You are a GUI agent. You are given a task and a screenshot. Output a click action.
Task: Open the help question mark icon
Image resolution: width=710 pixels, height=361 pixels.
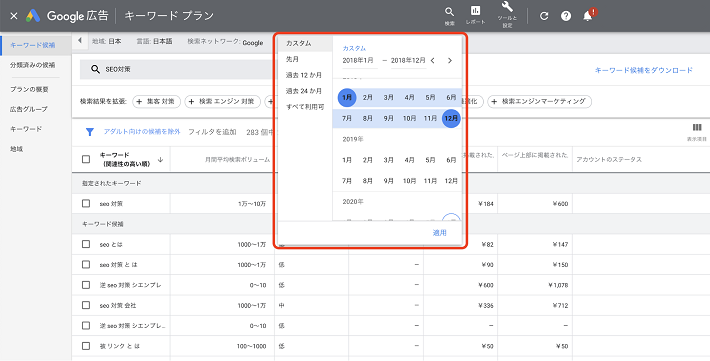pos(566,16)
